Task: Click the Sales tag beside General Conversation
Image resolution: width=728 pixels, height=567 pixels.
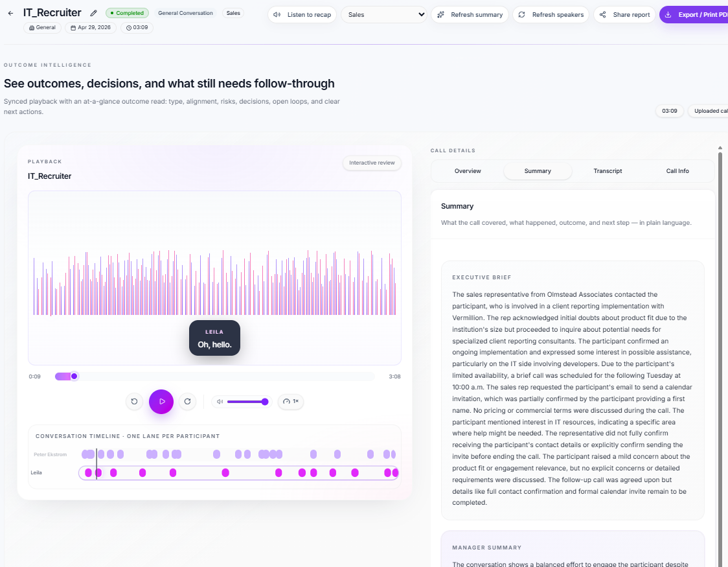Action: (233, 13)
